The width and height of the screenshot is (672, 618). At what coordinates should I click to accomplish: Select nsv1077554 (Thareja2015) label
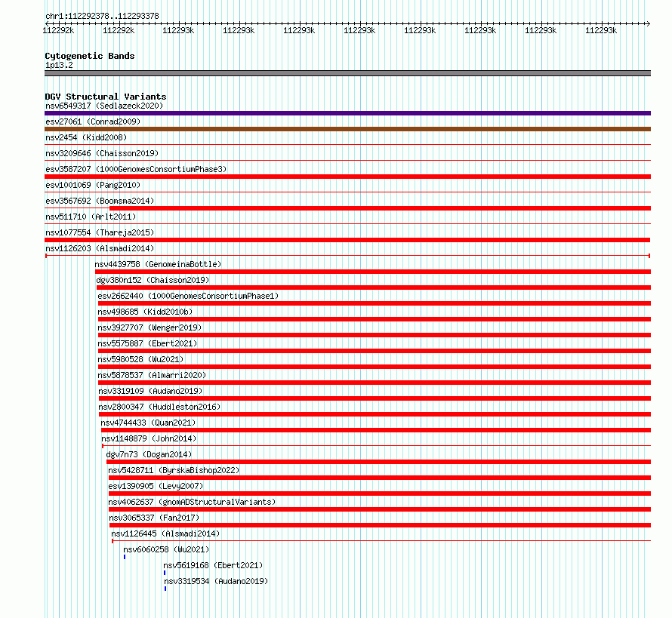pyautogui.click(x=100, y=232)
